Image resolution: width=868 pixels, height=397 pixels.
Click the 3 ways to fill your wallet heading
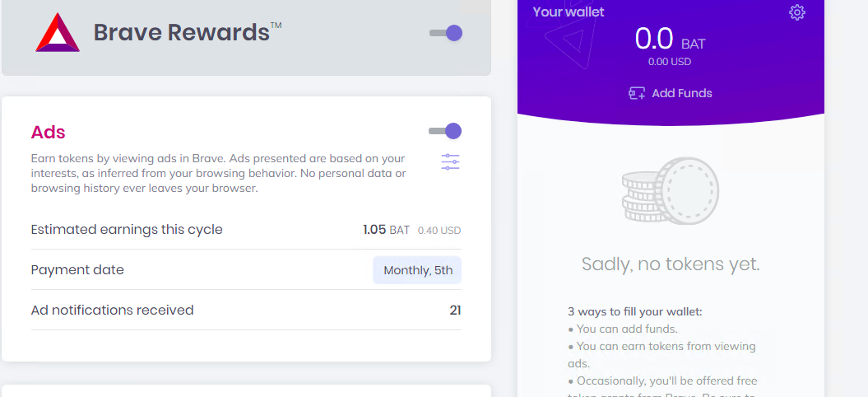634,311
